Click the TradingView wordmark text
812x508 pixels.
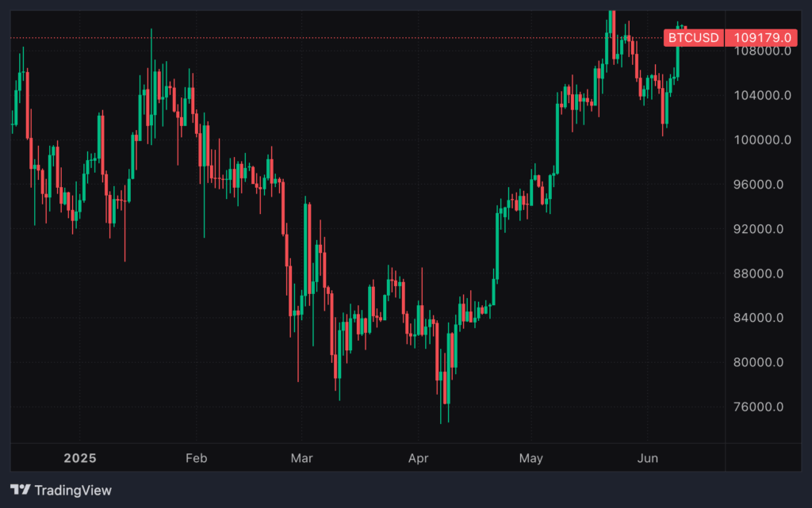[x=73, y=491]
